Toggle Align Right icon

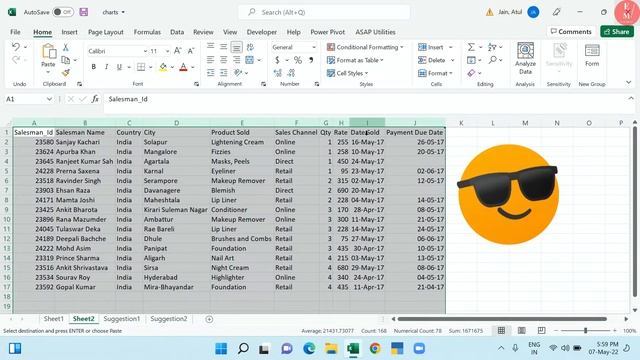(237, 60)
